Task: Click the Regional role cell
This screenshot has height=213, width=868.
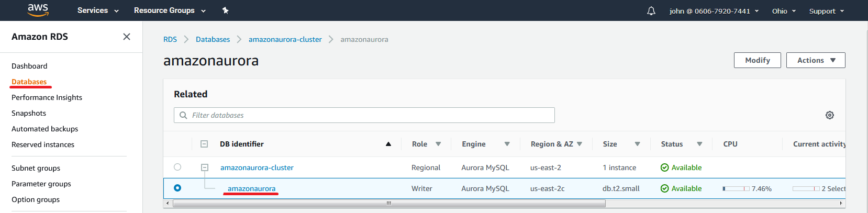Action: (426, 167)
